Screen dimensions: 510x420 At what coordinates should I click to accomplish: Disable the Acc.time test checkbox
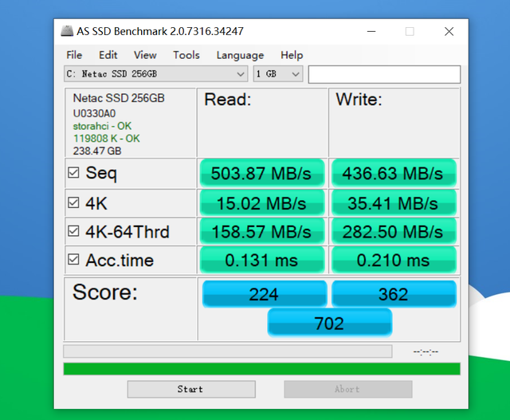[x=73, y=259]
